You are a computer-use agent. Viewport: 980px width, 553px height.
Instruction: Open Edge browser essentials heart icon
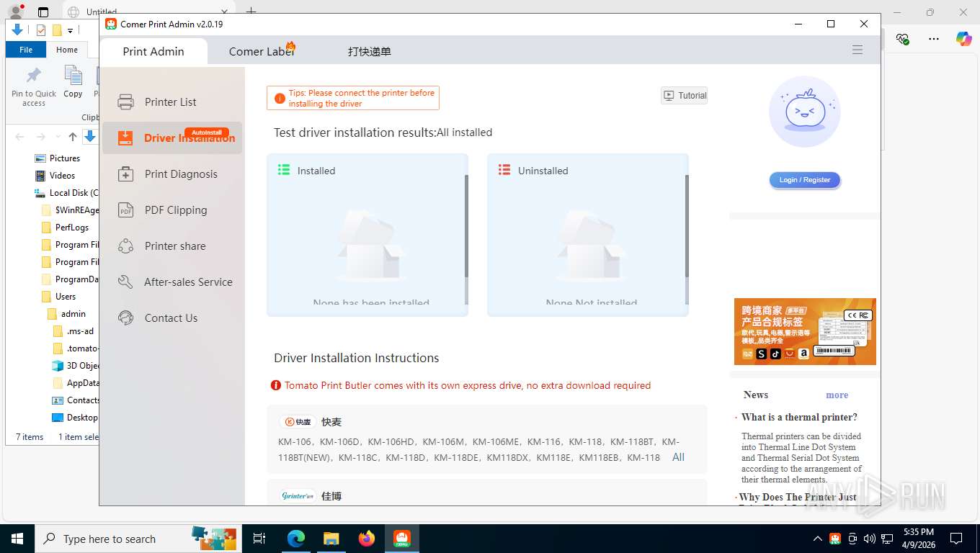click(902, 39)
